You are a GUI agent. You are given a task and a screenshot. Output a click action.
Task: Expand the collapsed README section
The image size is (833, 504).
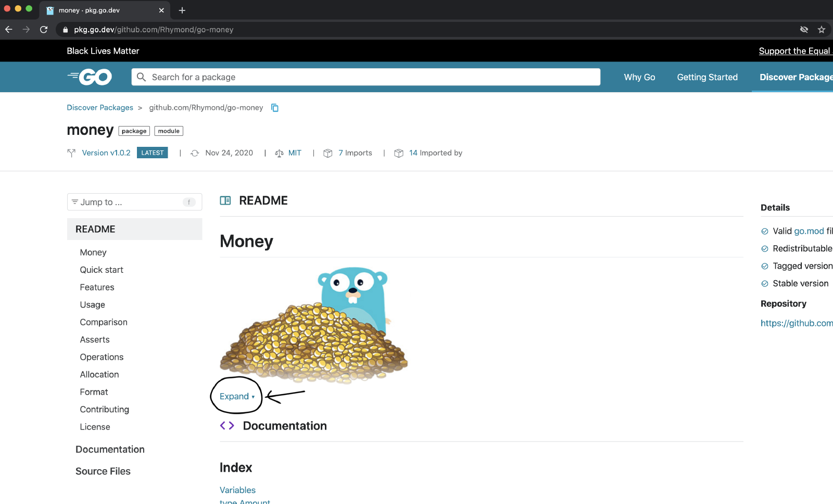click(x=237, y=396)
